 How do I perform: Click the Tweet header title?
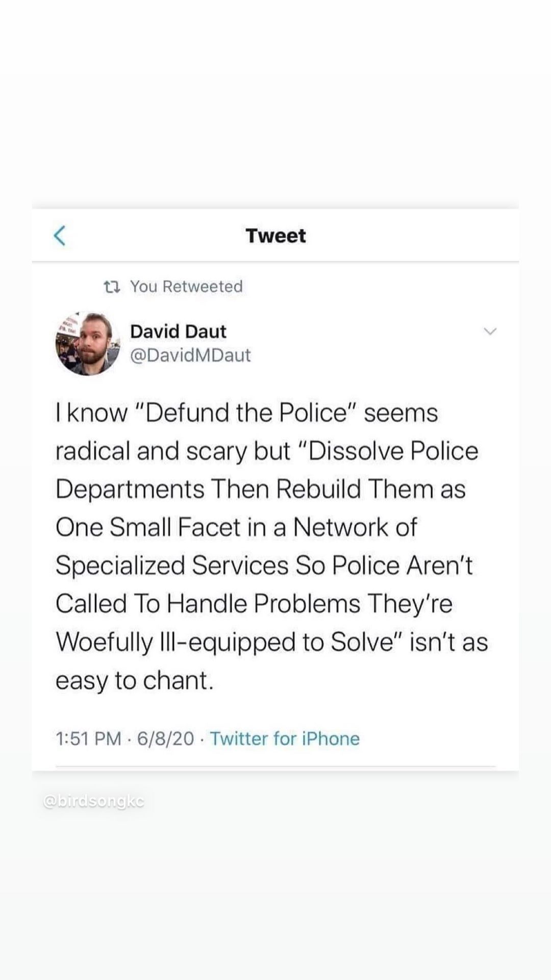tap(275, 236)
